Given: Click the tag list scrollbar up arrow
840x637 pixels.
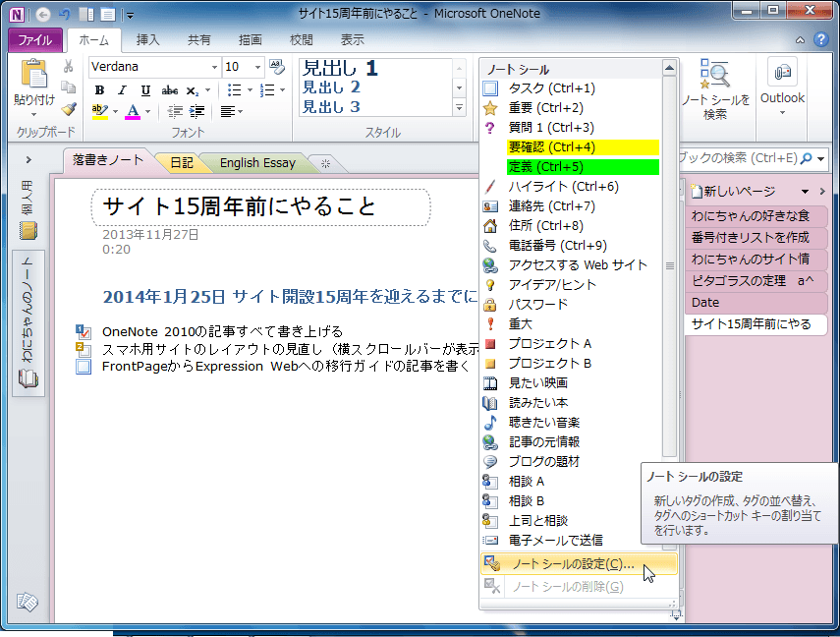Looking at the screenshot, I should pyautogui.click(x=669, y=68).
